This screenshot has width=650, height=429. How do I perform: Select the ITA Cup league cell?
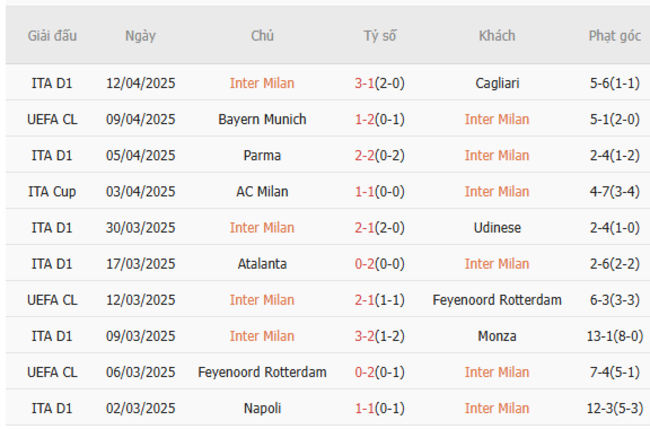(52, 192)
